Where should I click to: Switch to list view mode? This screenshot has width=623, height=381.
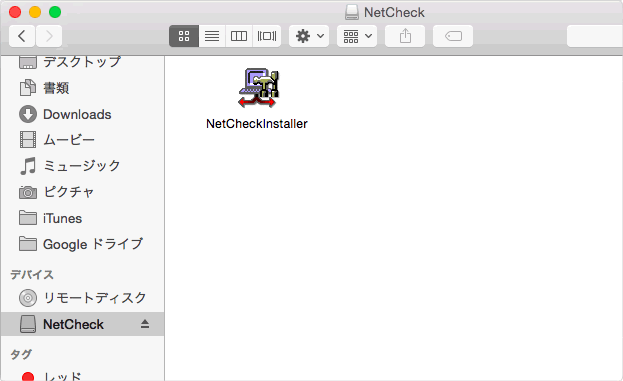point(212,36)
